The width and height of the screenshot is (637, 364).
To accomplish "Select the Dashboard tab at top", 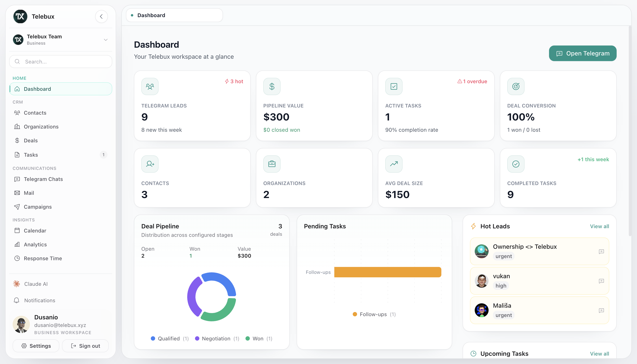I will tap(174, 15).
